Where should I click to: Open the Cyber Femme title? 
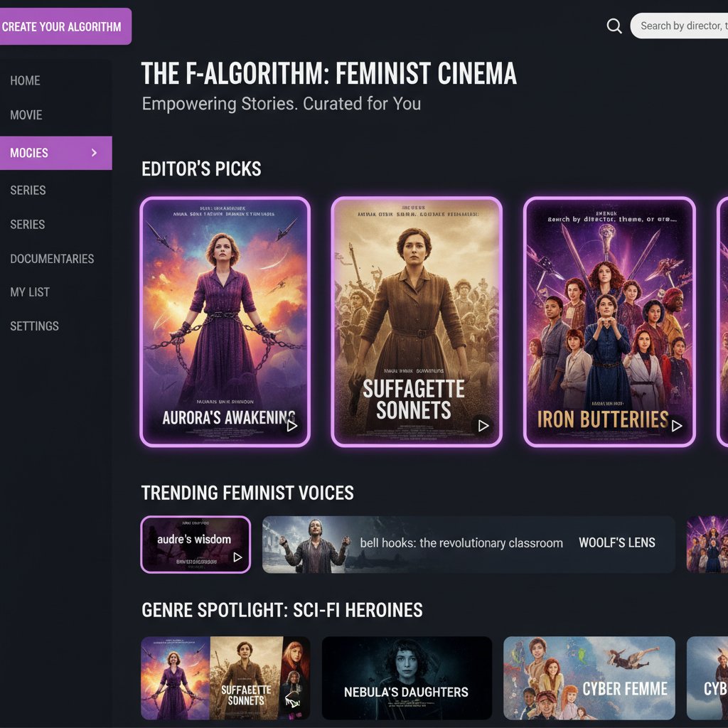pos(589,678)
